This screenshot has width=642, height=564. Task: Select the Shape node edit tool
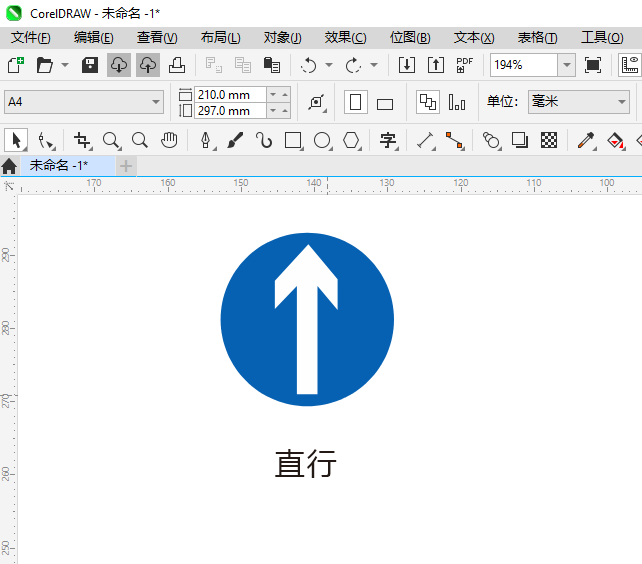[x=45, y=140]
